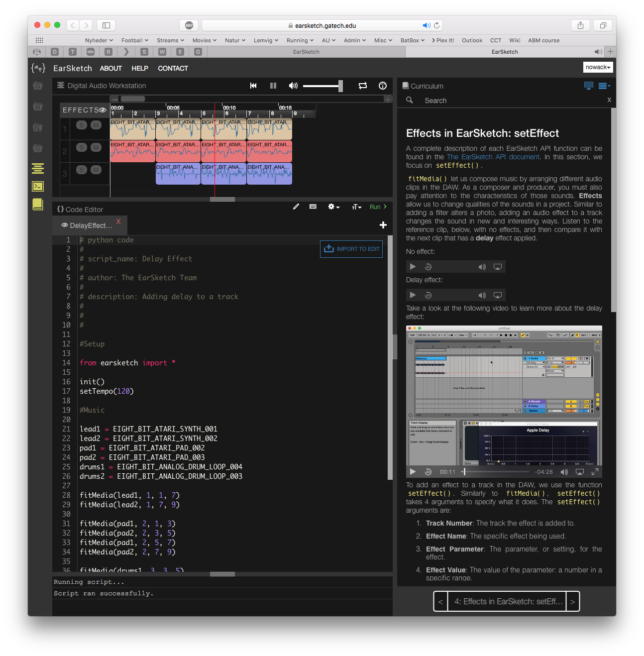Open the console panel from the left sidebar
Image resolution: width=644 pixels, height=656 pixels.
tap(38, 186)
